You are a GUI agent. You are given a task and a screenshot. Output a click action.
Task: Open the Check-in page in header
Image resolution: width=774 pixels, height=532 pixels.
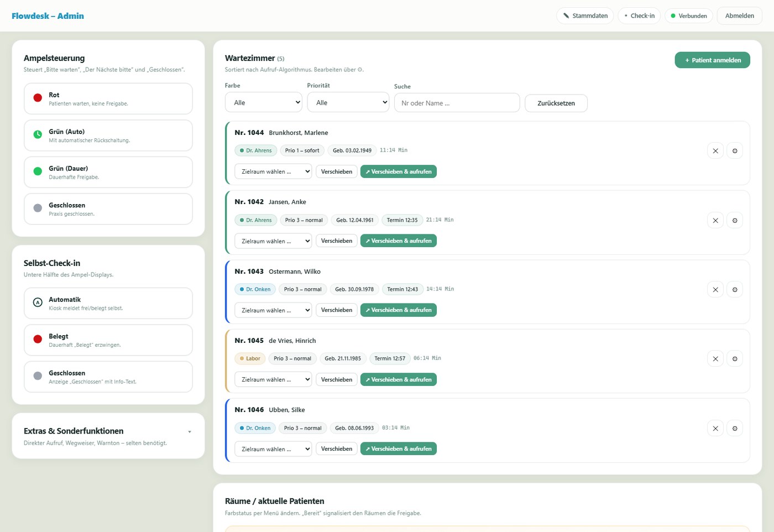[x=639, y=16]
